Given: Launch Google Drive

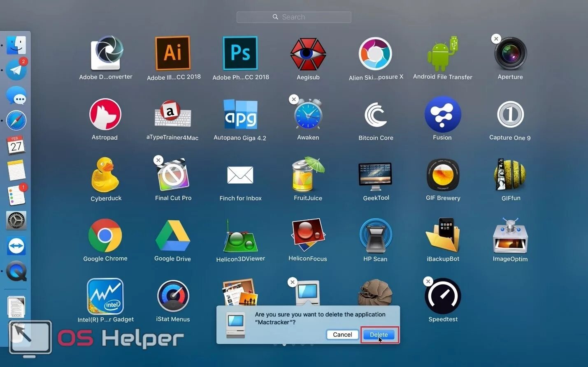Looking at the screenshot, I should coord(173,235).
